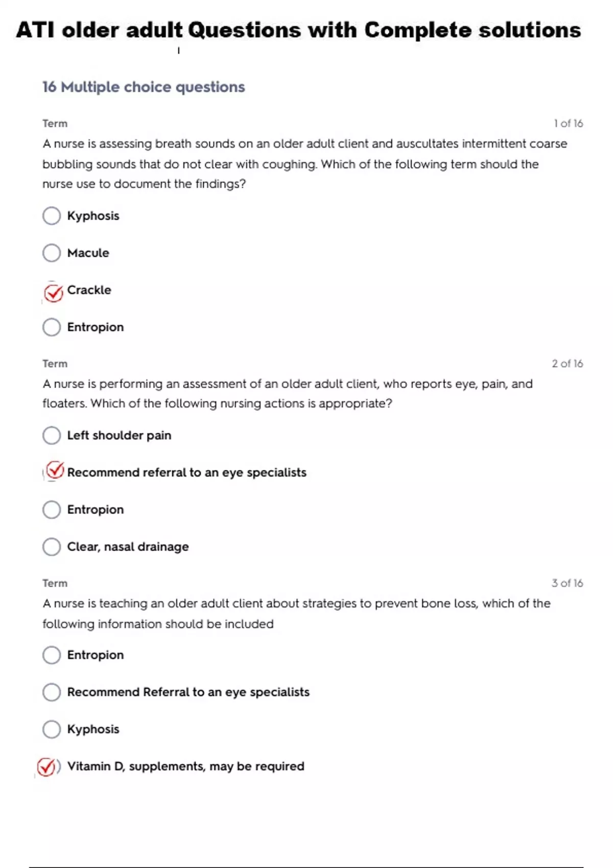Select Entropion radio in question 1

coord(52,327)
